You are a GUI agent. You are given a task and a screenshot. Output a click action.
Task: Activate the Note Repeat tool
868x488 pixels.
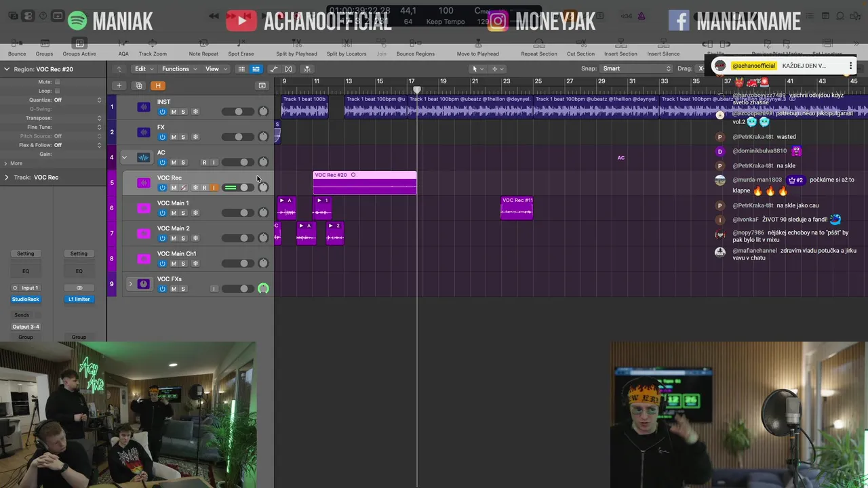point(203,48)
